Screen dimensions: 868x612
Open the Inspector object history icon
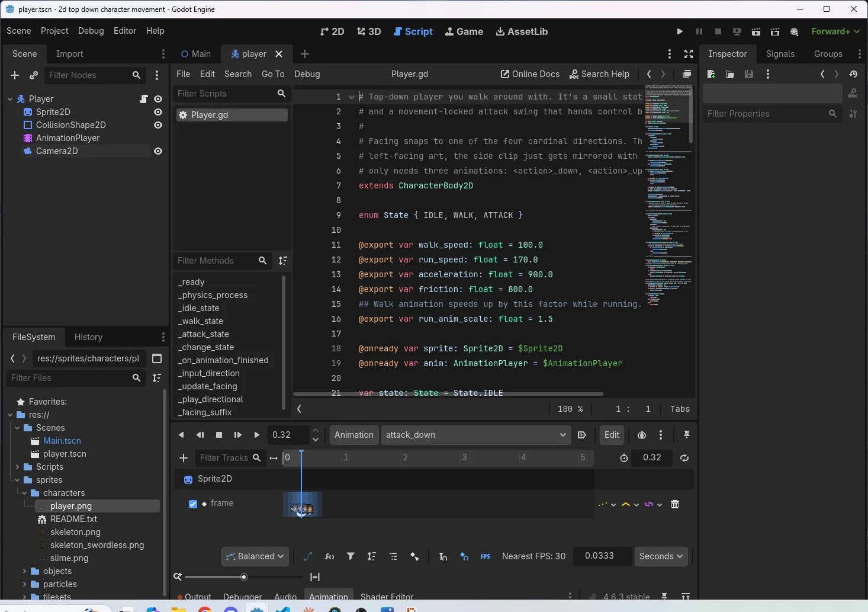pos(853,74)
